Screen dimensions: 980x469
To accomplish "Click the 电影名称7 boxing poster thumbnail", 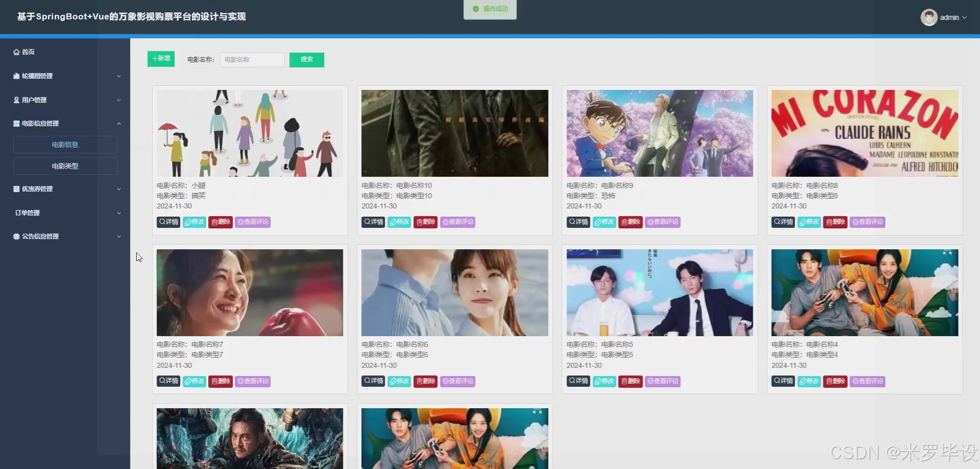I will [x=250, y=293].
